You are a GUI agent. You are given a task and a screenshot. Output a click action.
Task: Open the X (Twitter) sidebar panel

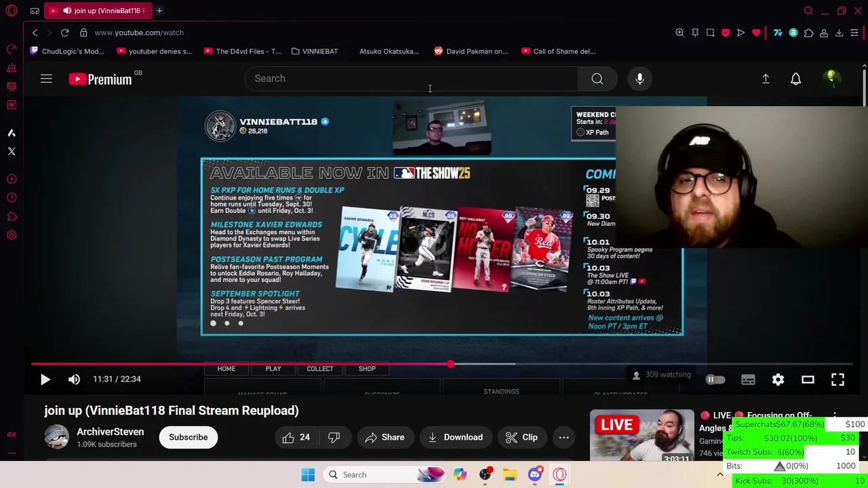[x=12, y=151]
